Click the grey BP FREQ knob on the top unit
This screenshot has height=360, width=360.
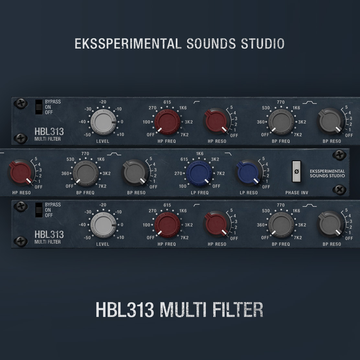pos(281,122)
